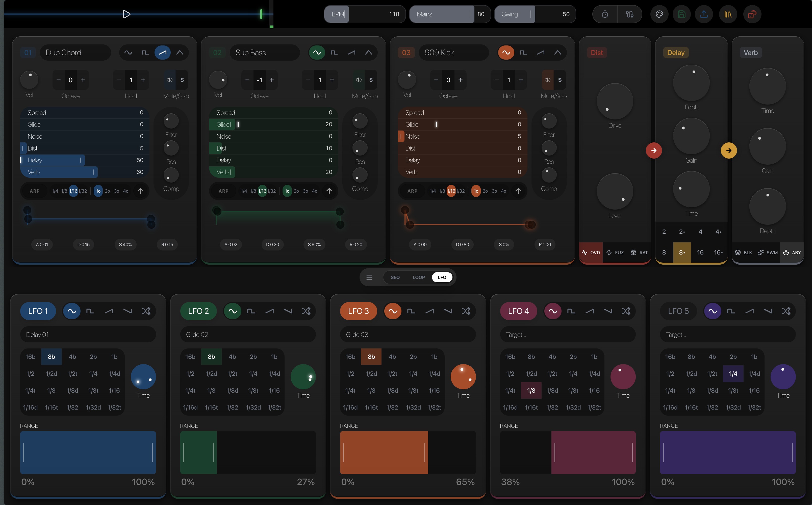Open the LFO 5 Target selector
This screenshot has height=505, width=812.
tap(728, 334)
